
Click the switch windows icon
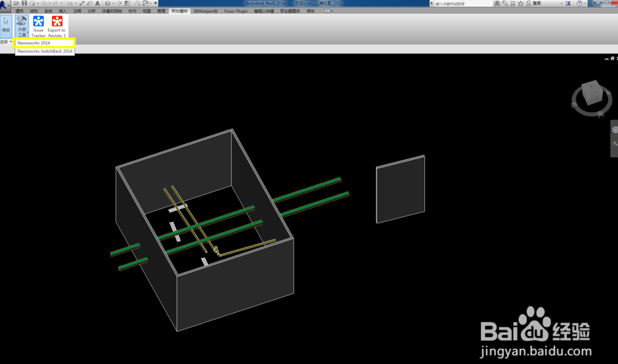pos(145,3)
